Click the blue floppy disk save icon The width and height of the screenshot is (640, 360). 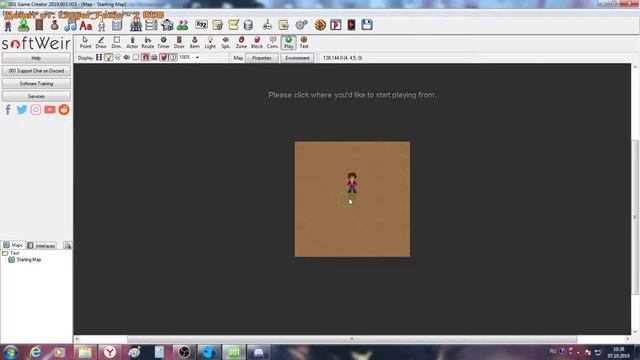[x=367, y=25]
